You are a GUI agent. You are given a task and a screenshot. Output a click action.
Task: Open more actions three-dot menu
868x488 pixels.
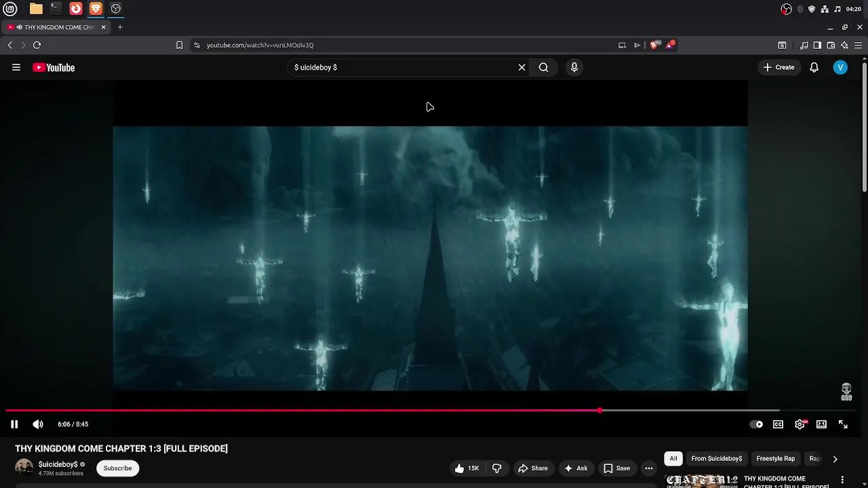(649, 468)
